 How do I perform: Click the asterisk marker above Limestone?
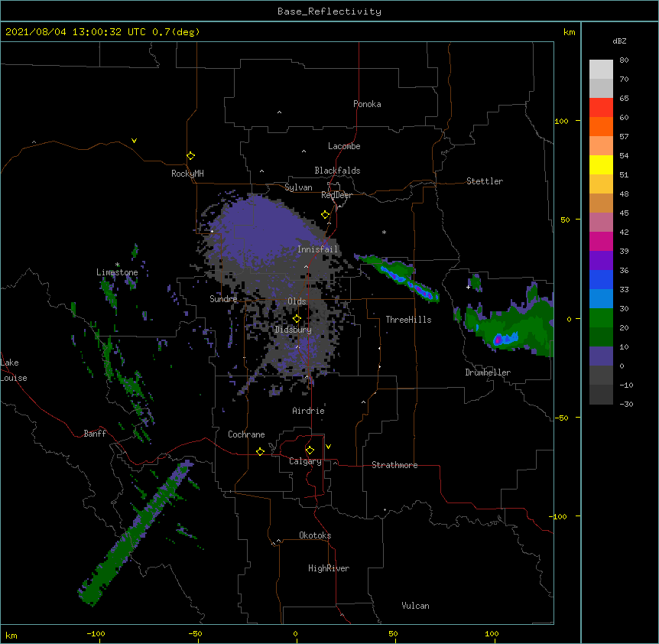[x=118, y=265]
